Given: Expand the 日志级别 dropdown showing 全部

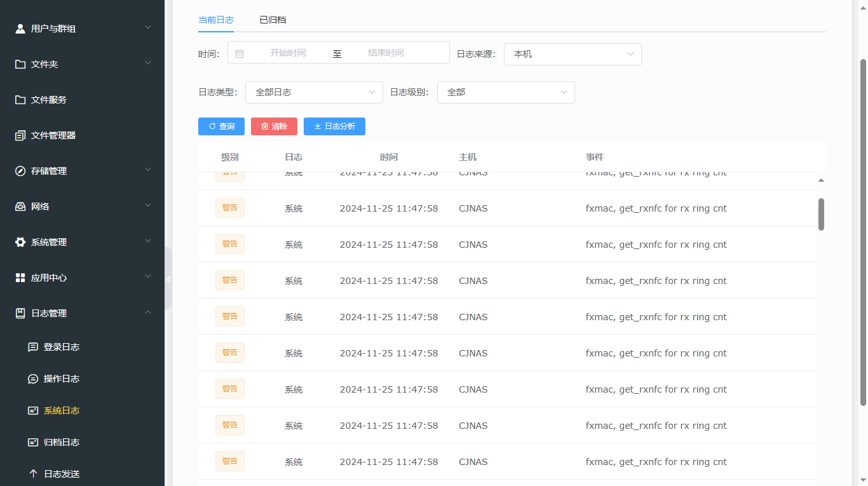Looking at the screenshot, I should 506,92.
